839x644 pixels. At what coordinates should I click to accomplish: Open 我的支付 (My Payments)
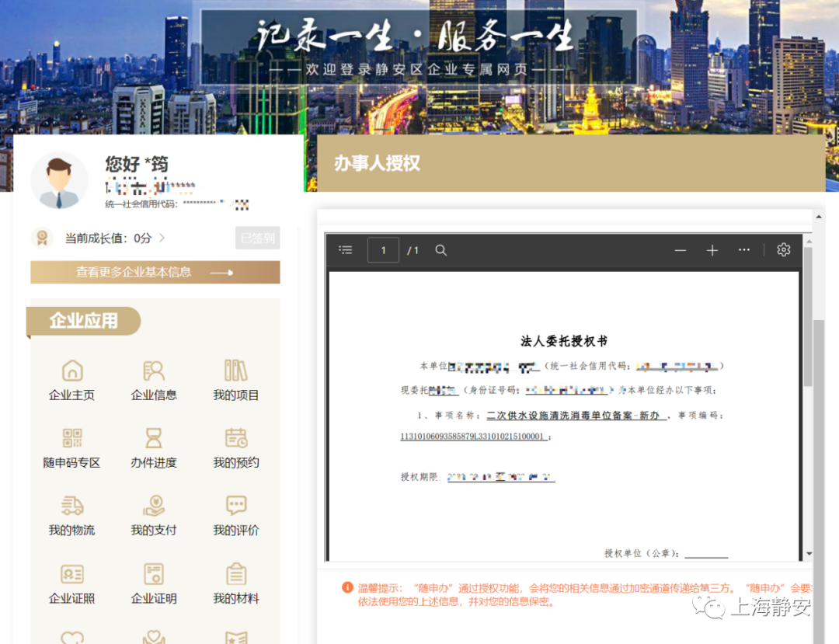pyautogui.click(x=153, y=517)
